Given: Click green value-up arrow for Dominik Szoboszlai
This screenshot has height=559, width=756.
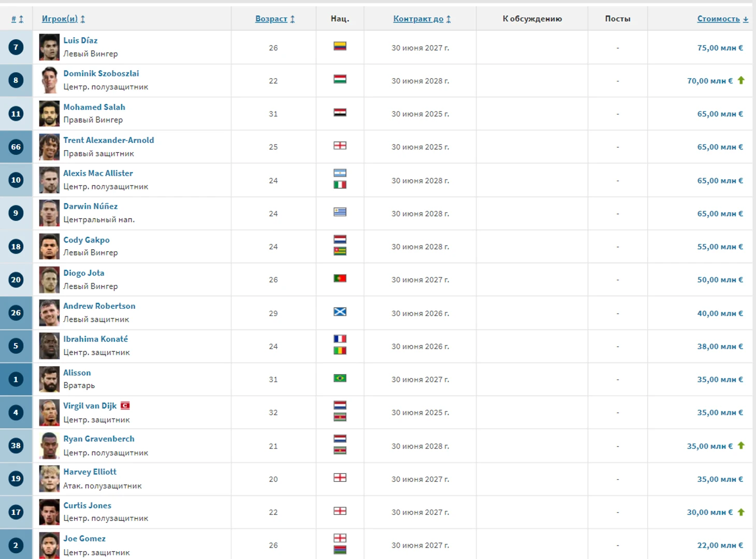Looking at the screenshot, I should click(741, 80).
